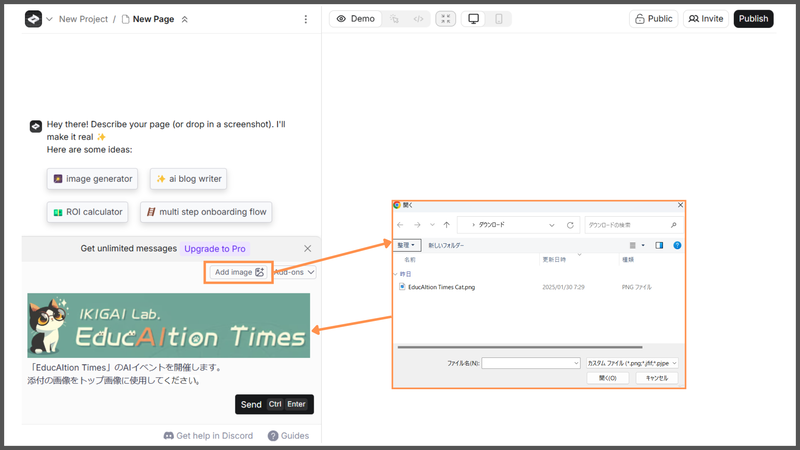Click the search magnifier icon
Viewport: 800px width, 450px height.
pos(673,225)
